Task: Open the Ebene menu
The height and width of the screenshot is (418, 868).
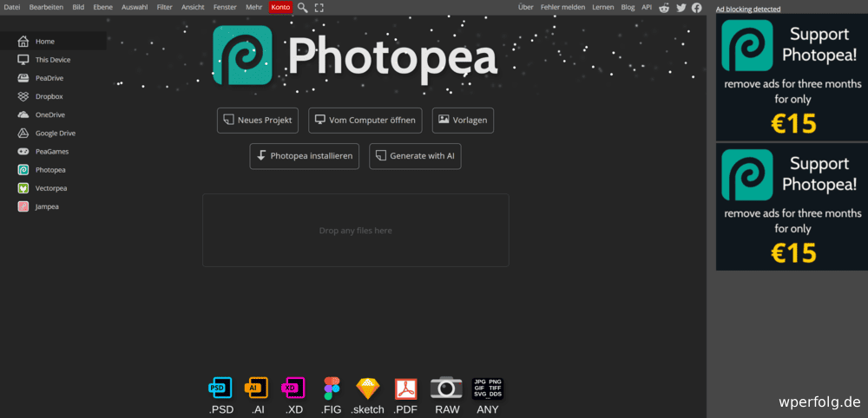Action: (103, 7)
